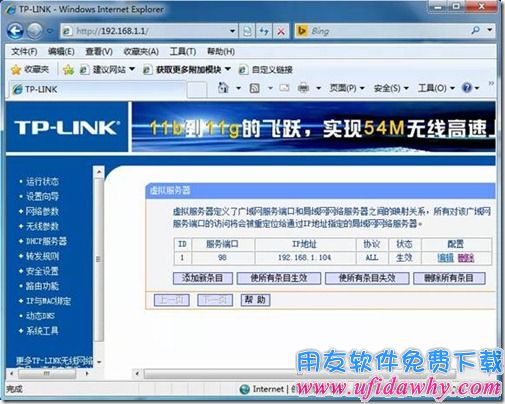Click the 删除 link for entry 1
This screenshot has height=404, width=505.
[466, 258]
